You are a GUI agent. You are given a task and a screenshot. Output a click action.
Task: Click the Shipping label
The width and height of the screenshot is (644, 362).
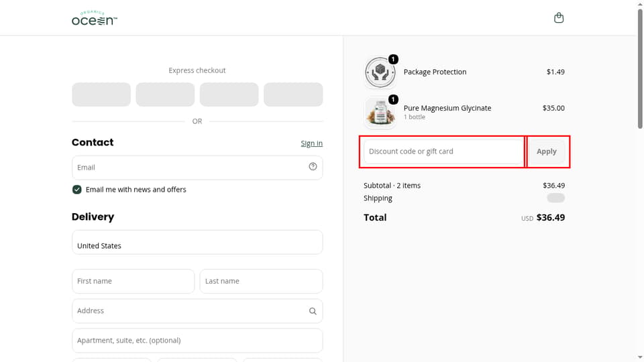[378, 198]
